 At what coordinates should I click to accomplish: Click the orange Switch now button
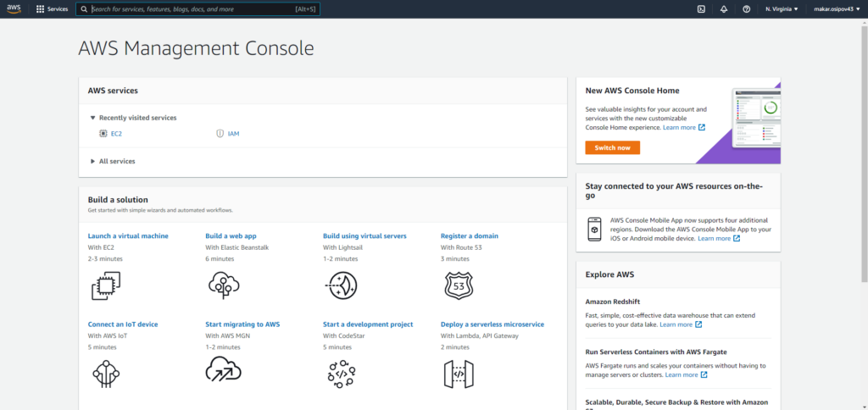[612, 147]
